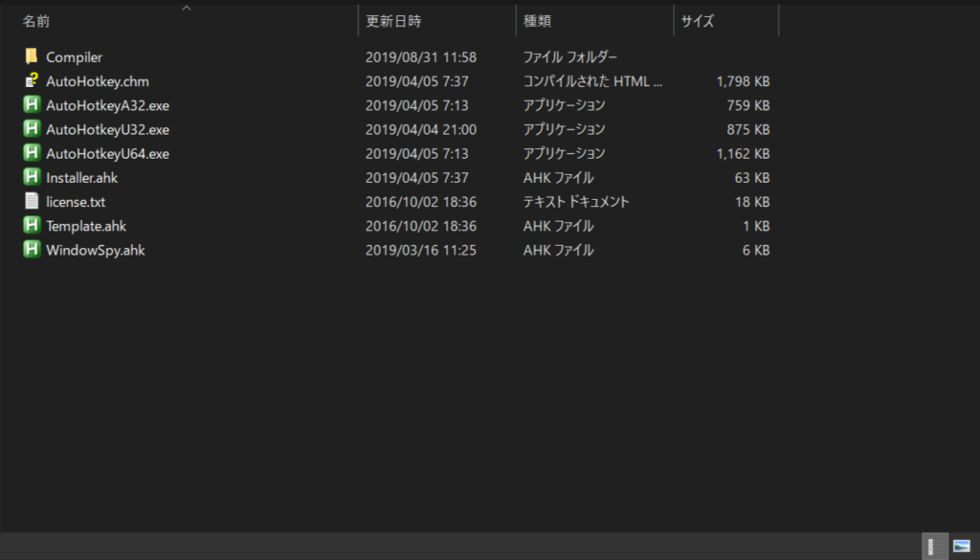Select the WindowSpy.ahk file name

pos(96,250)
